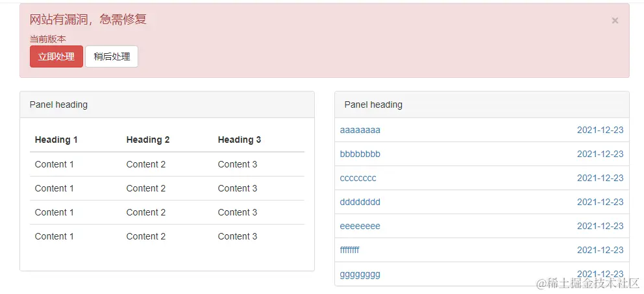Screen dimensions: 644x294
Task: Click the Heading 2 column header
Action: [x=148, y=140]
